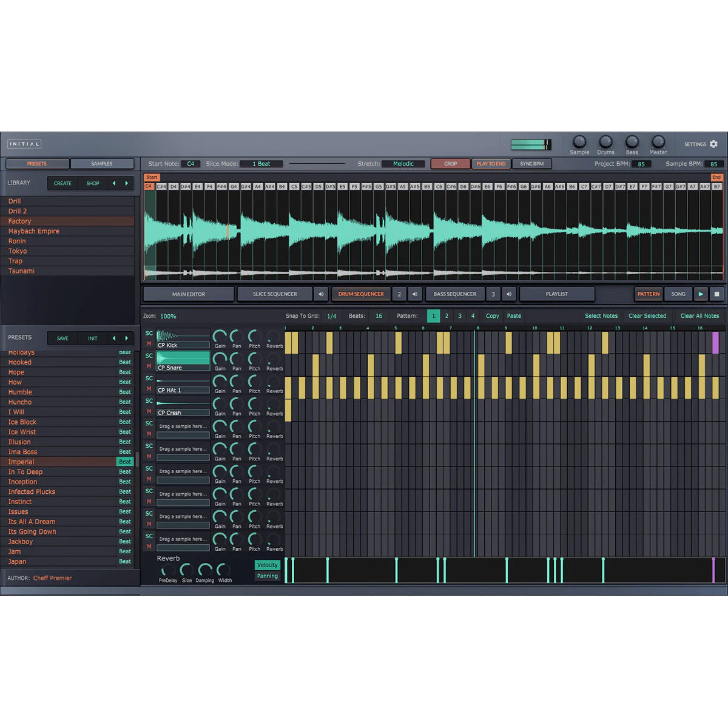Click the Reverb Damping knob
Screen dimensions: 728x728
(205, 570)
